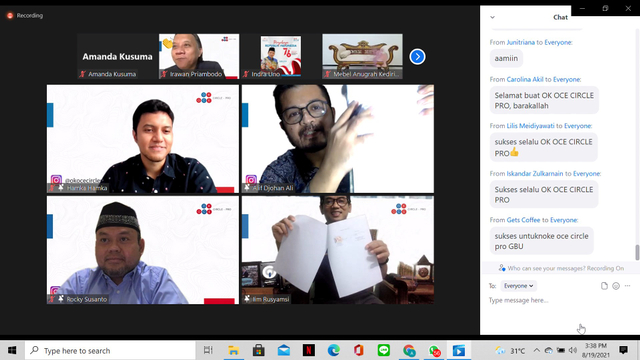The height and width of the screenshot is (360, 640).
Task: Click pin icon on Ilm Rusyamsi tile
Action: [x=247, y=299]
